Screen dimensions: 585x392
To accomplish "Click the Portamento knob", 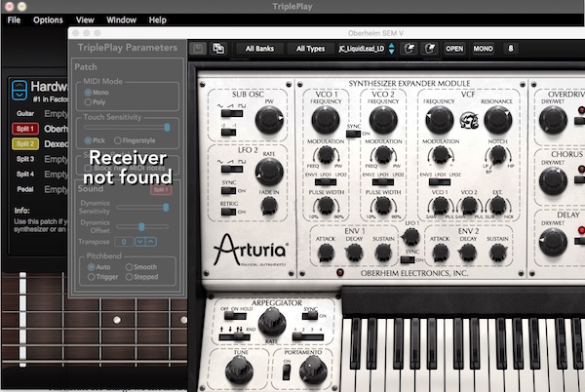I will point(313,370).
